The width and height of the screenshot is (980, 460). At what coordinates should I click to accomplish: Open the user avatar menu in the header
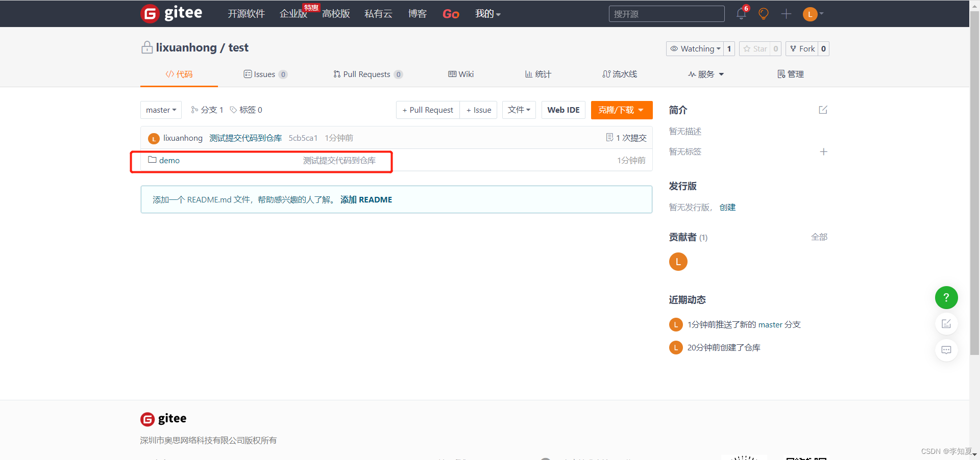[813, 14]
